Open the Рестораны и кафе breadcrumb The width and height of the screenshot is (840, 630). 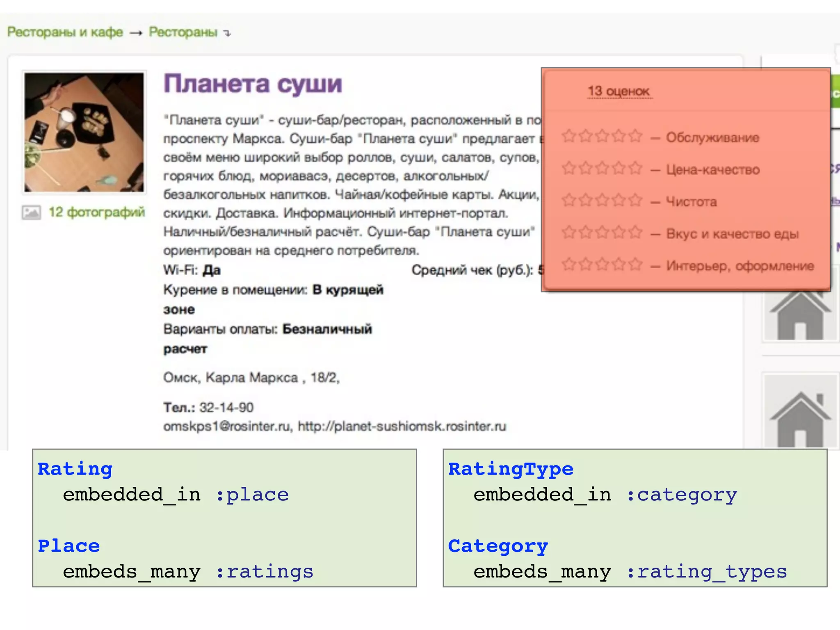tap(65, 32)
